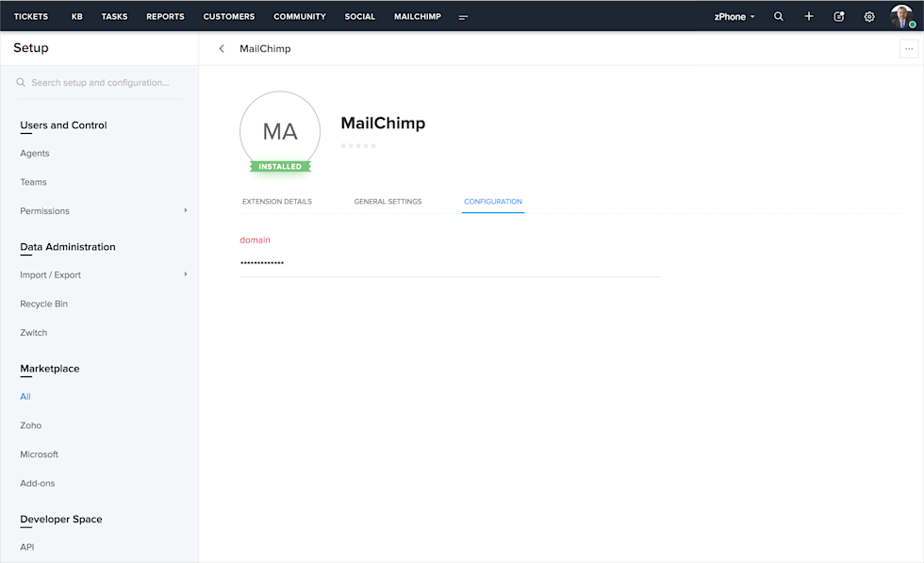Select Zoho under Marketplace

pos(30,425)
